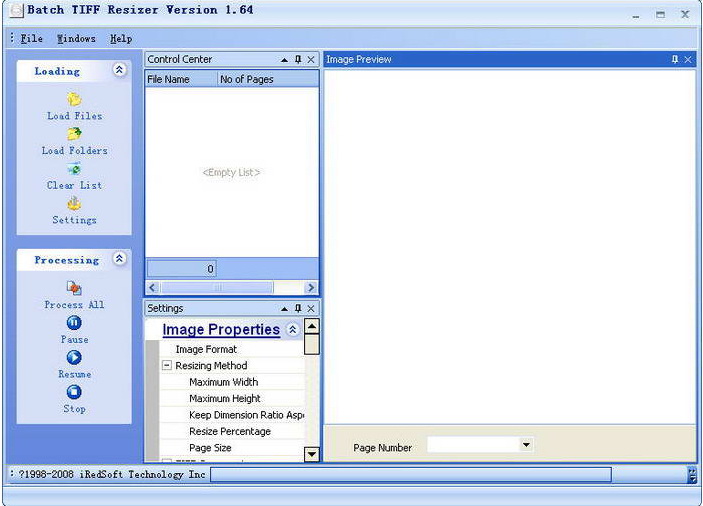Click the Stop processing icon
Image resolution: width=703 pixels, height=506 pixels.
click(x=74, y=392)
